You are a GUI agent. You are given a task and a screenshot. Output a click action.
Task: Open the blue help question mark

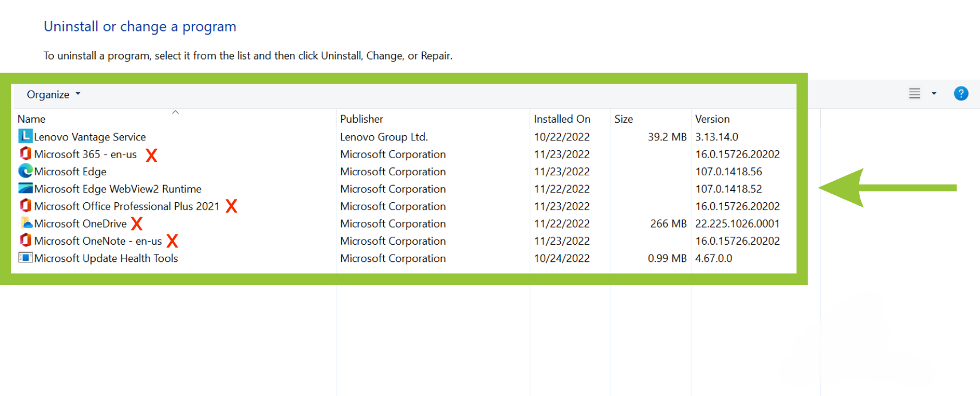(x=961, y=93)
